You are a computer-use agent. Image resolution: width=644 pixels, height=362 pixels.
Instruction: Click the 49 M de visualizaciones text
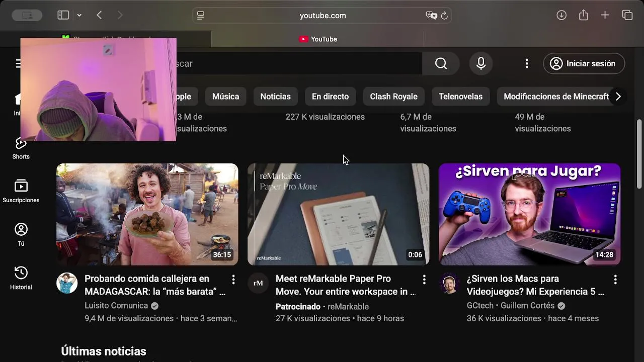click(x=543, y=123)
